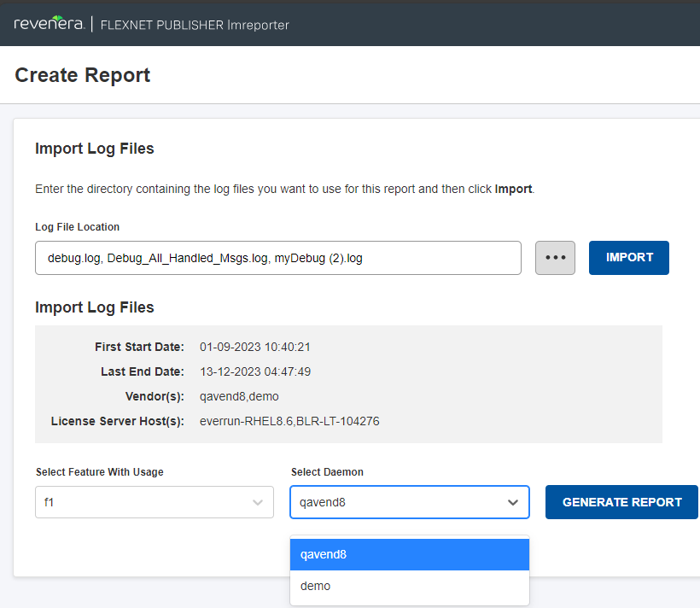Click the FLEXNET PUBLISHER lmreporter title
The height and width of the screenshot is (608, 700).
click(x=195, y=25)
